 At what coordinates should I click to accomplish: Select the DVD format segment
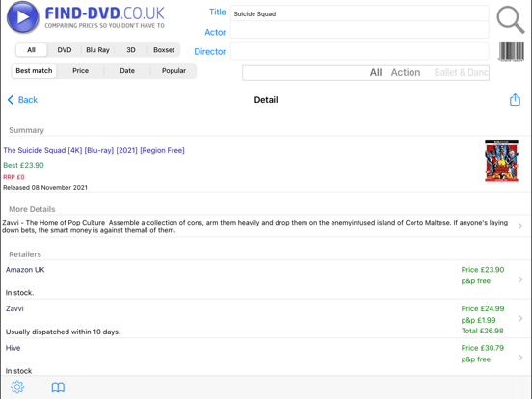coord(65,50)
